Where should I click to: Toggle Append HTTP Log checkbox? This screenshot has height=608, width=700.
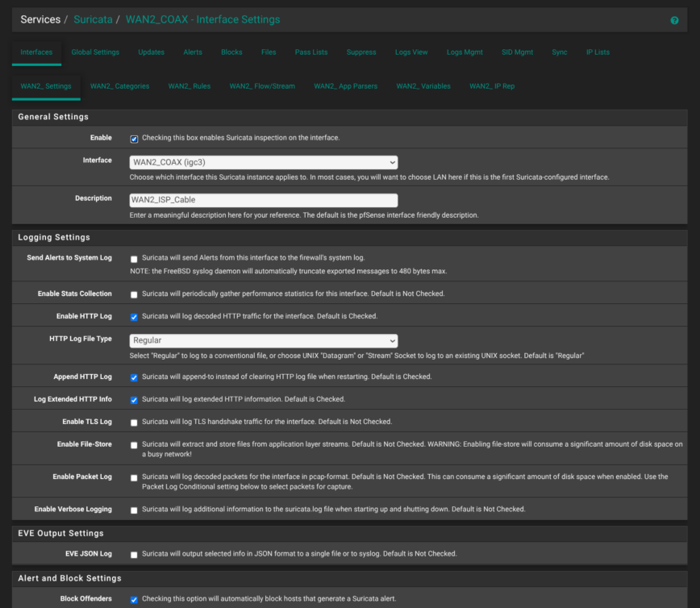[x=134, y=377]
